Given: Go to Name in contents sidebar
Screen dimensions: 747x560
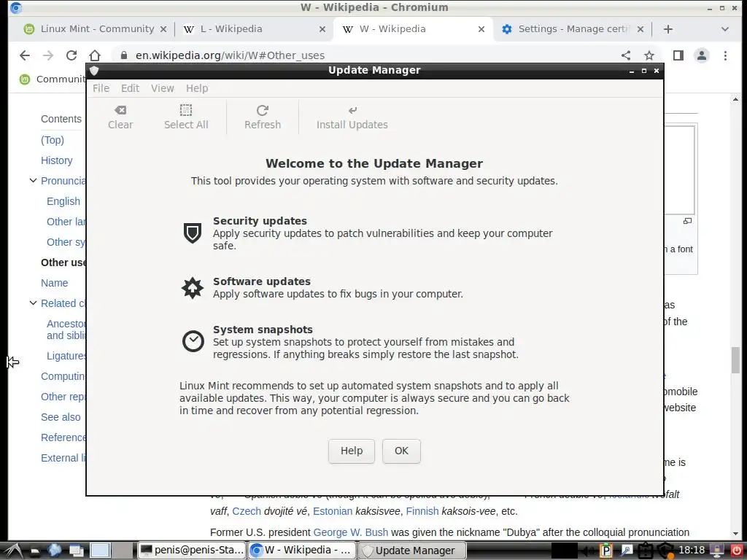Looking at the screenshot, I should pos(54,283).
